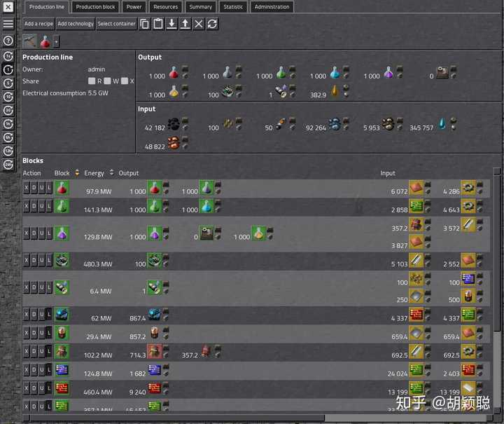Open the green science pack block icon
Image resolution: width=504 pixels, height=424 pixels.
[x=62, y=207]
